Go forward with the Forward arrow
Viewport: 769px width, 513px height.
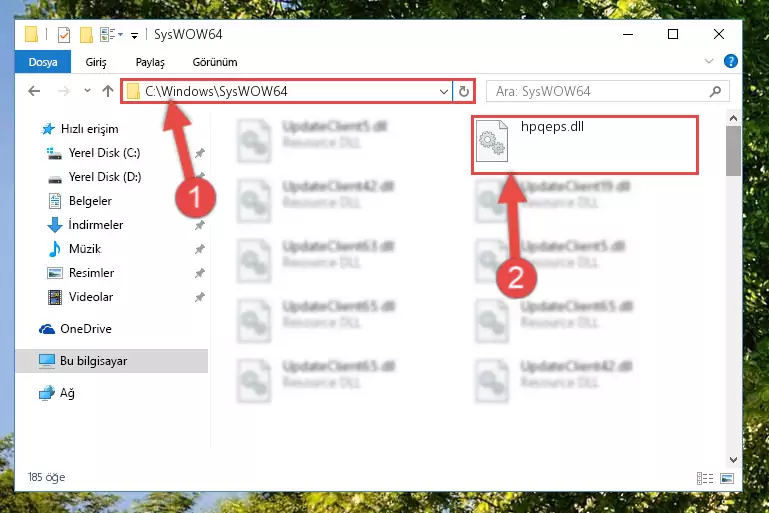[x=64, y=91]
